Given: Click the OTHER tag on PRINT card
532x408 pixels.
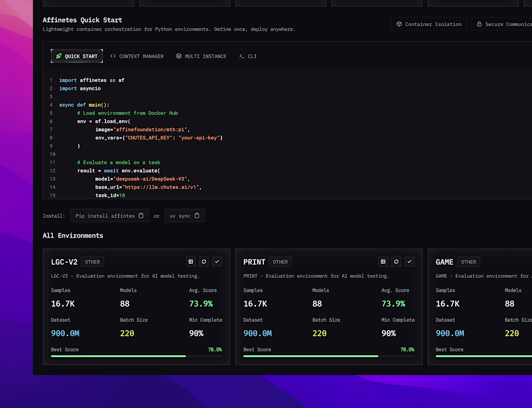Looking at the screenshot, I should tap(280, 262).
